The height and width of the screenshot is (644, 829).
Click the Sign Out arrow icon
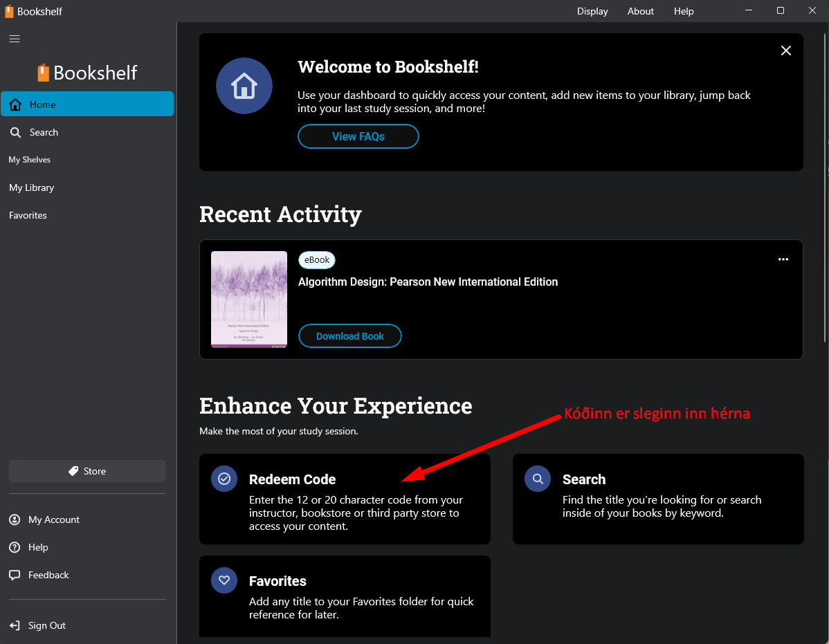15,625
